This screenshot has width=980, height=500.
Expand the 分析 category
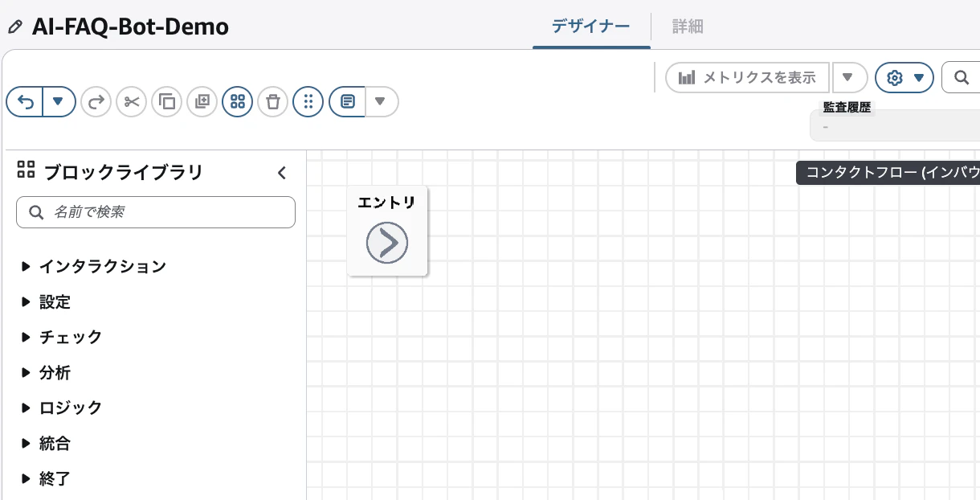pos(47,373)
